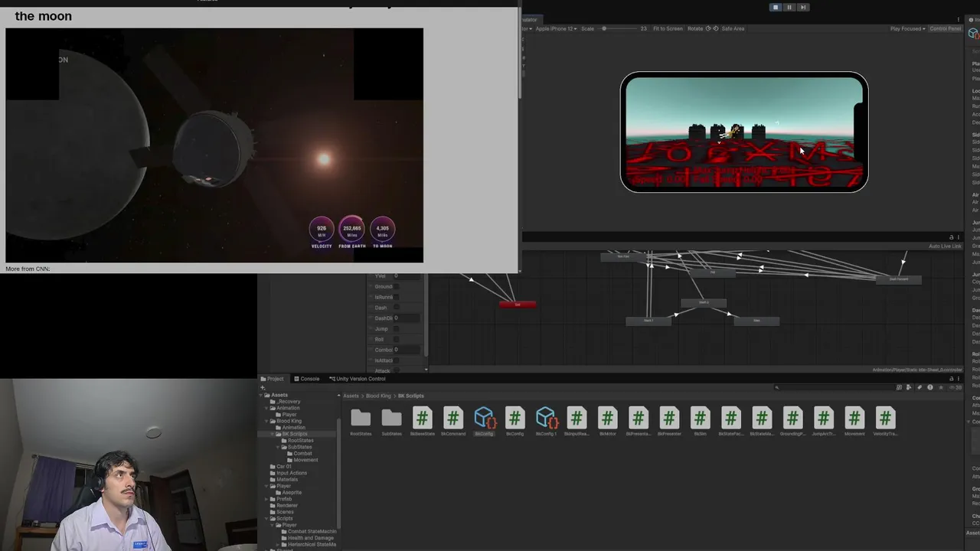This screenshot has width=980, height=551.
Task: Toggle Auto Live Link in Animator
Action: tap(945, 246)
